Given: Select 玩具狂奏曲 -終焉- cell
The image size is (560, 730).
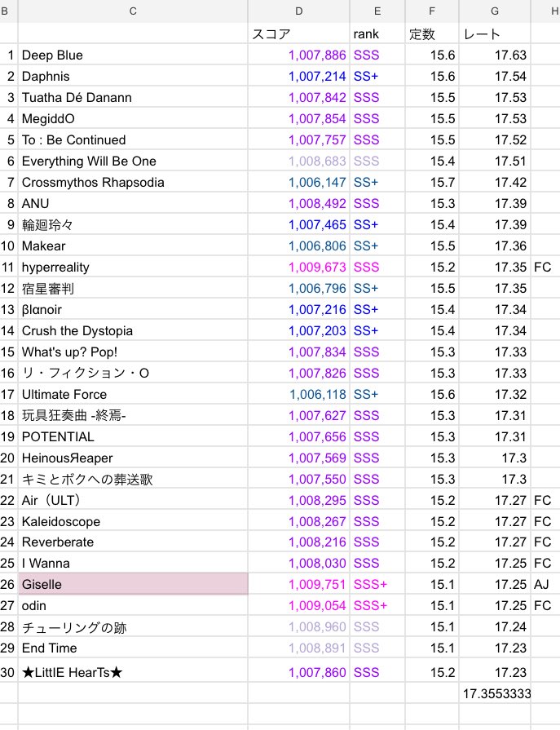Looking at the screenshot, I should tap(133, 415).
